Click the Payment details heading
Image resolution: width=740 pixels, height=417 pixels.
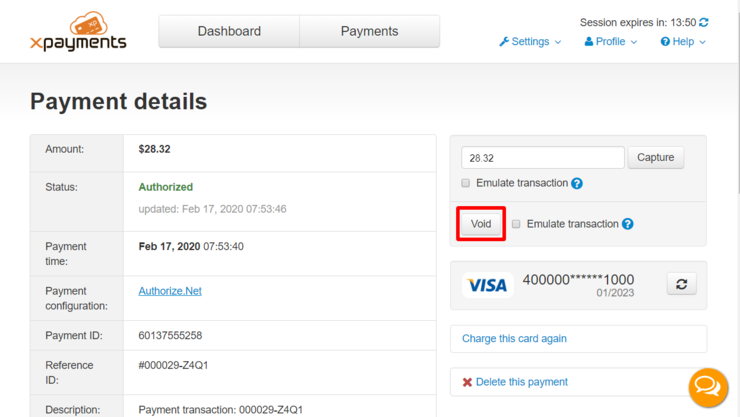point(118,101)
